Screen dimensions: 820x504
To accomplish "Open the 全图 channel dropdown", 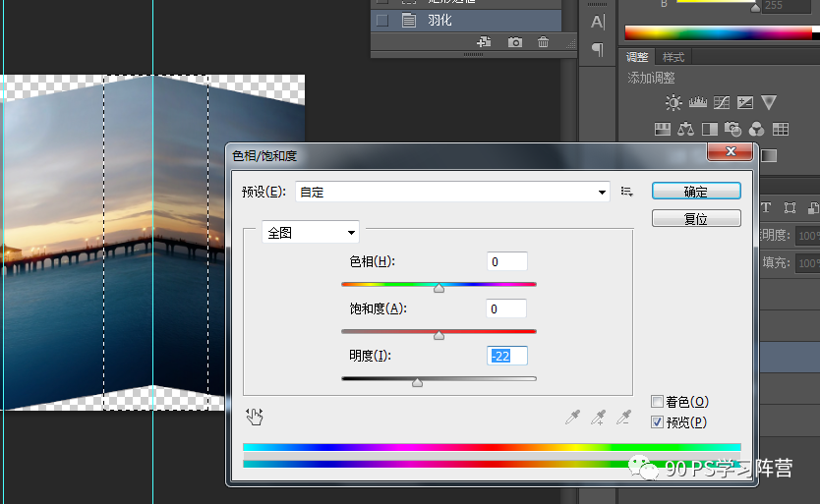I will click(x=311, y=232).
